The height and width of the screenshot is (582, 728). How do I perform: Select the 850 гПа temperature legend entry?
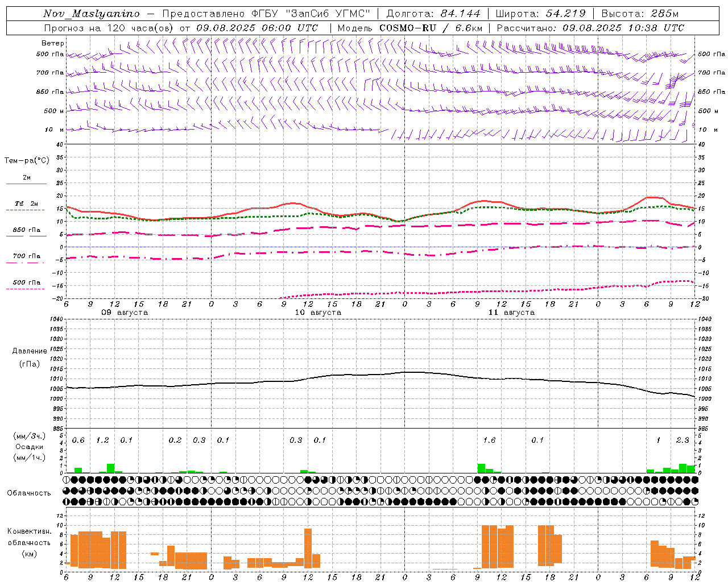[x=27, y=230]
